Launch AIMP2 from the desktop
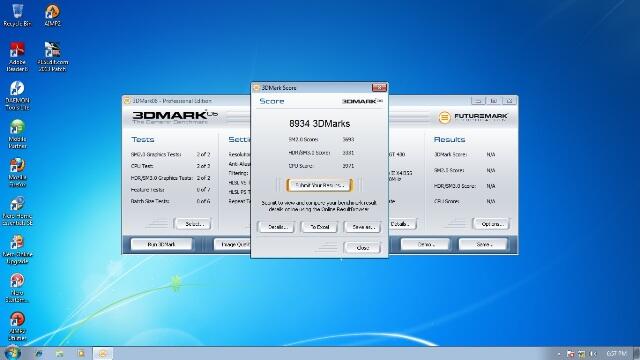This screenshot has height=360, width=640. (x=52, y=15)
